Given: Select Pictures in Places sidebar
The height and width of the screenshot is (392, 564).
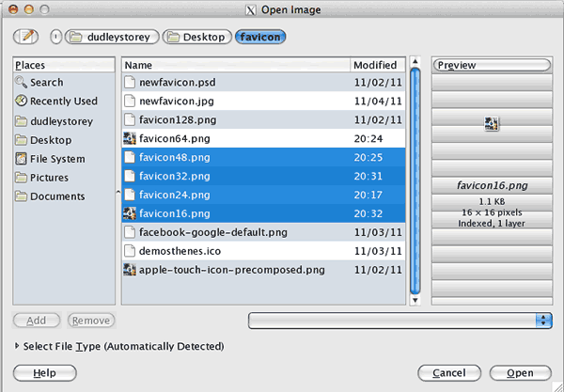Looking at the screenshot, I should (x=64, y=178).
